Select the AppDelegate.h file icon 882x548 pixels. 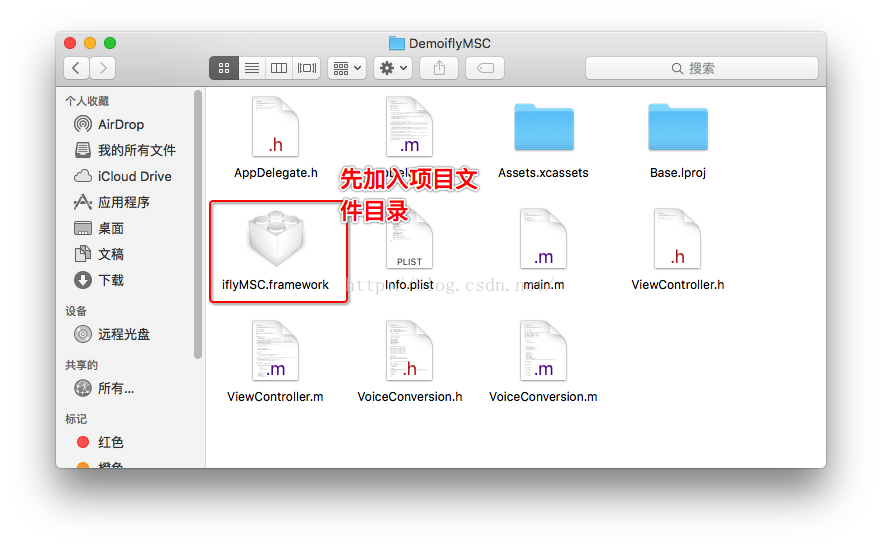click(276, 127)
